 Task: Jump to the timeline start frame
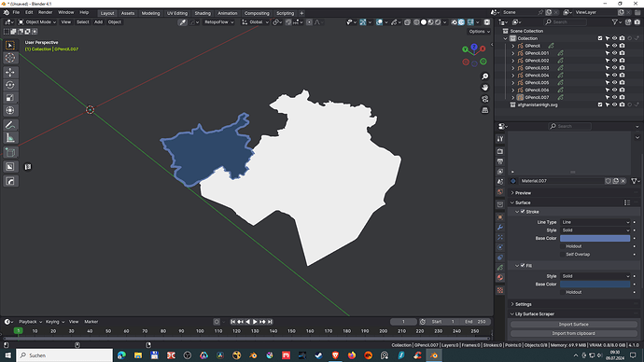[233, 322]
